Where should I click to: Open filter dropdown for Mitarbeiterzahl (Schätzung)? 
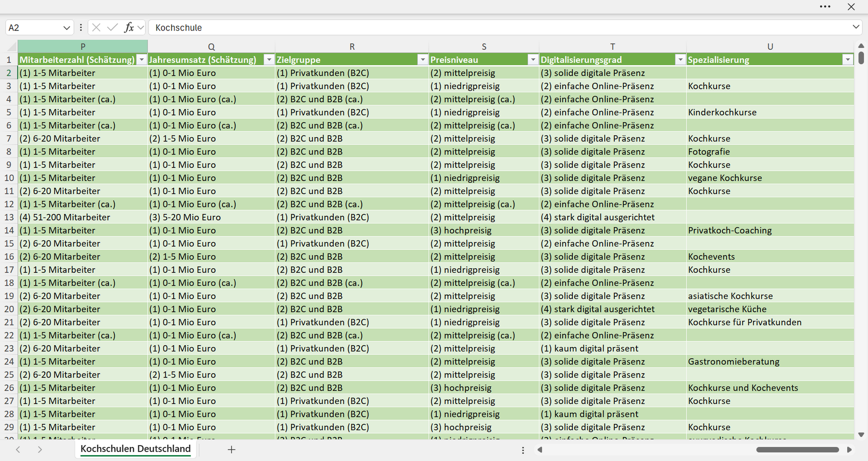tap(142, 59)
